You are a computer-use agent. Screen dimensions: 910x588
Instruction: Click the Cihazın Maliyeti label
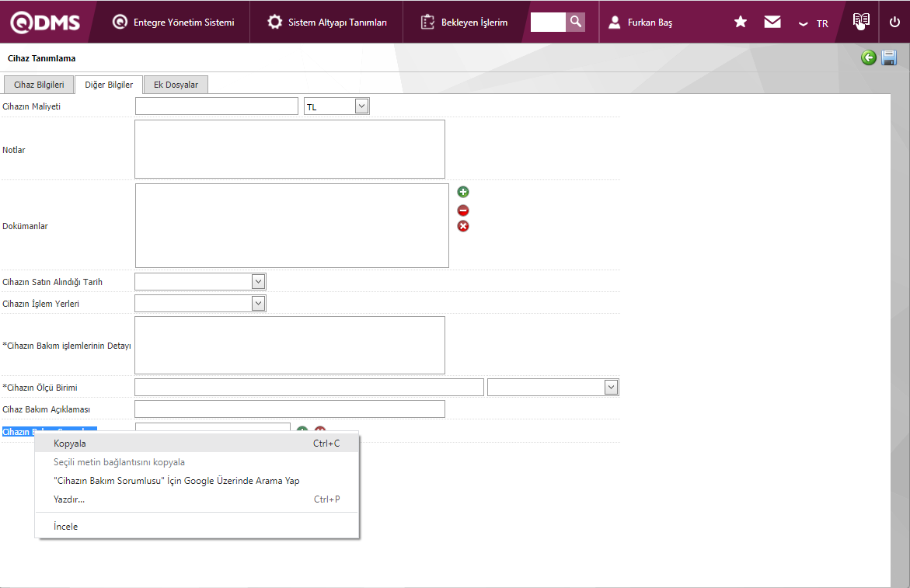(31, 106)
